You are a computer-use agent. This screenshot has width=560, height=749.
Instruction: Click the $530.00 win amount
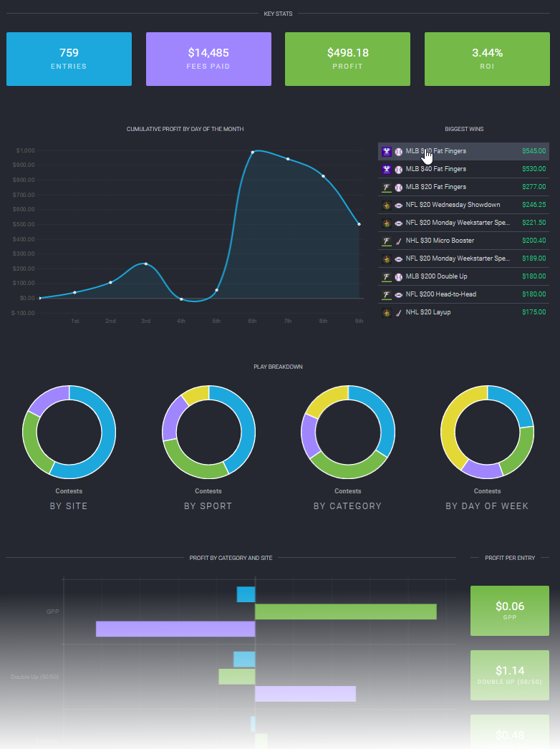[x=534, y=169]
